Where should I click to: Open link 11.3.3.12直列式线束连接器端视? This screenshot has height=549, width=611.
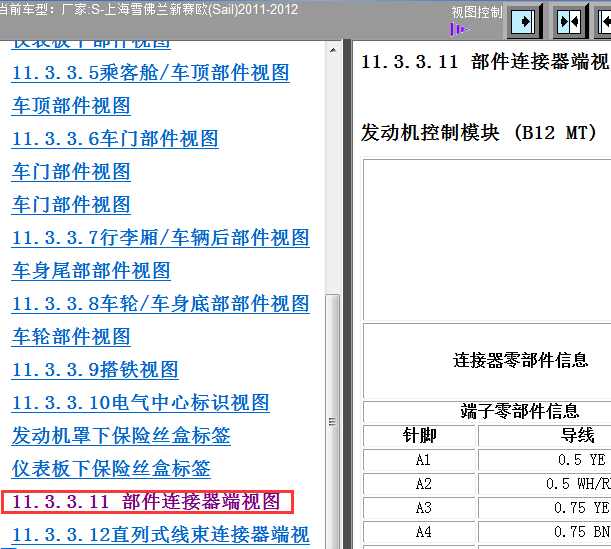coord(161,535)
